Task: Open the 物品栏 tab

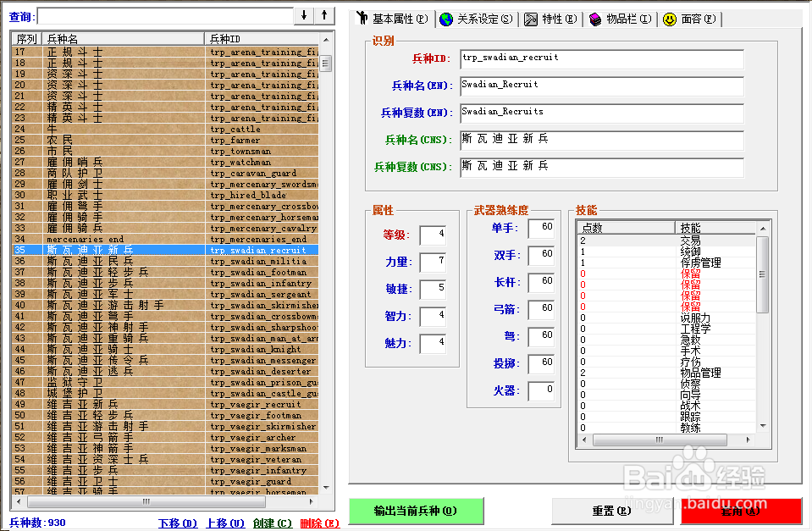Action: click(x=621, y=19)
